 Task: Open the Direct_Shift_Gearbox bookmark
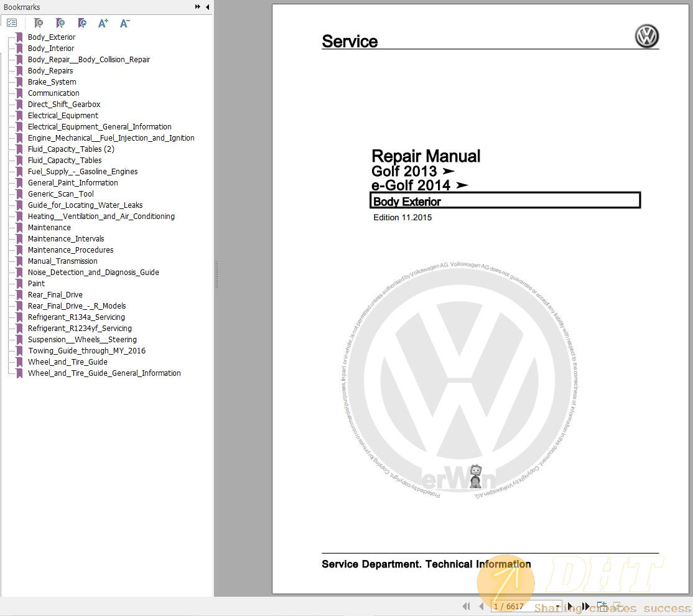pyautogui.click(x=64, y=105)
